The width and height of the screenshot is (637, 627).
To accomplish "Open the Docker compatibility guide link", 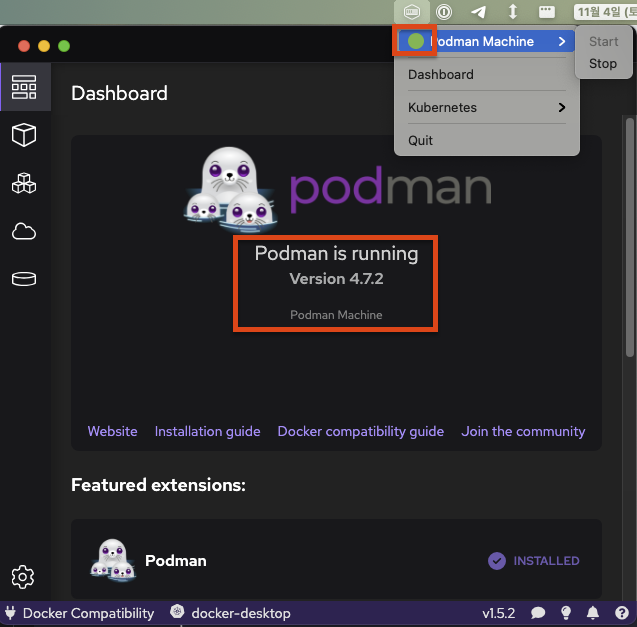I will 361,431.
